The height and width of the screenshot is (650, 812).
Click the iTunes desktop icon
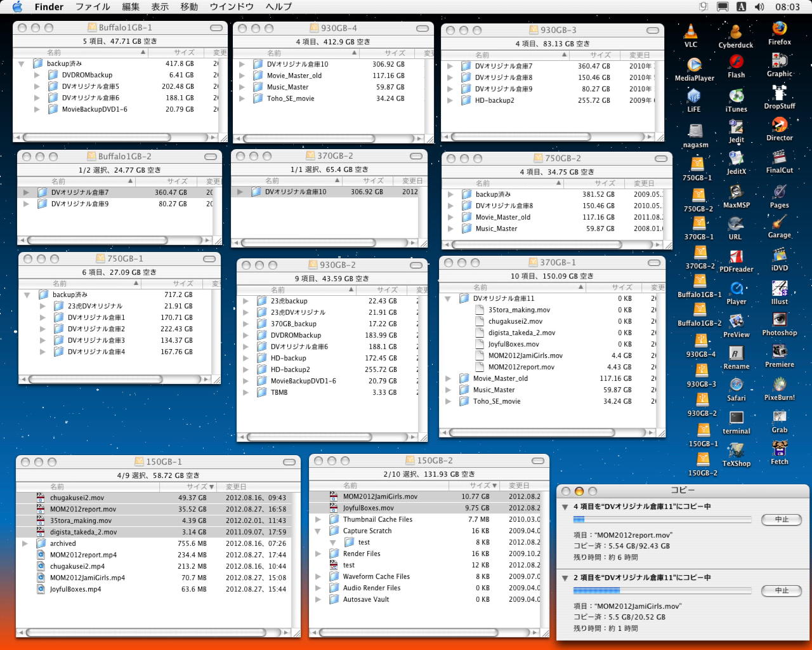pyautogui.click(x=736, y=96)
